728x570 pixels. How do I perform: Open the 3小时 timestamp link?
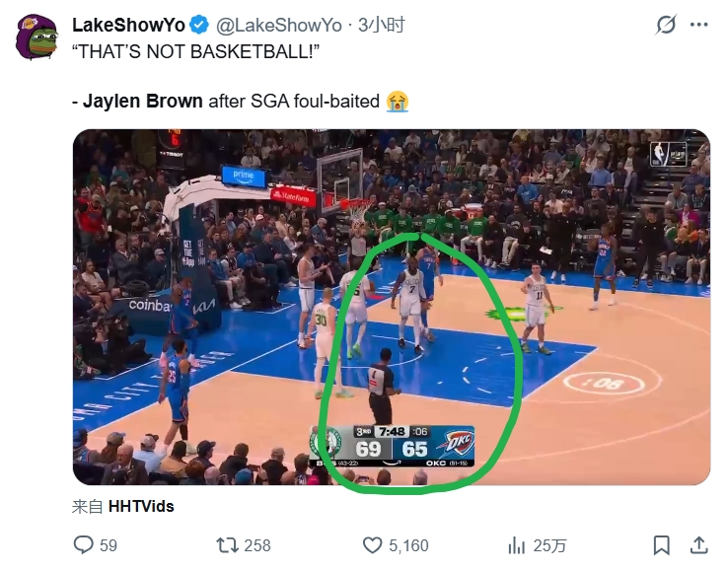coord(382,25)
